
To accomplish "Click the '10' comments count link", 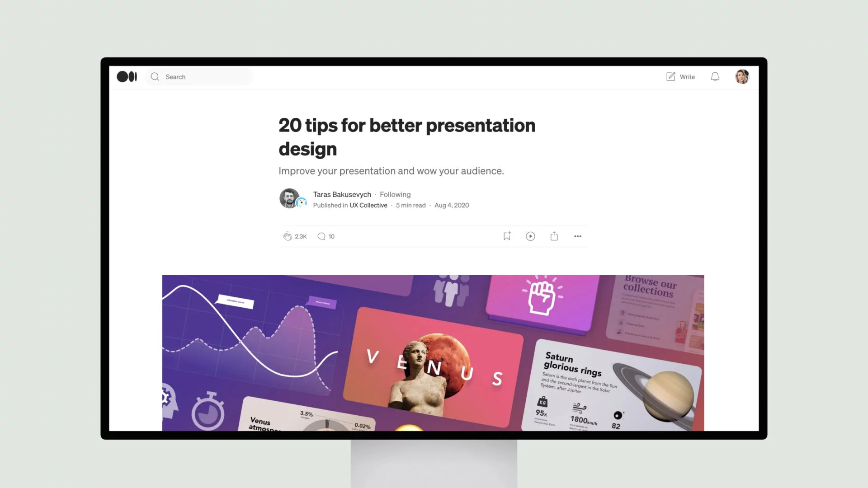I will [331, 235].
